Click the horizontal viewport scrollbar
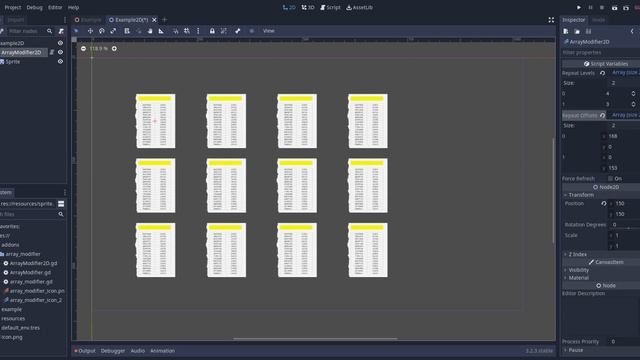The image size is (640, 360). (x=315, y=338)
